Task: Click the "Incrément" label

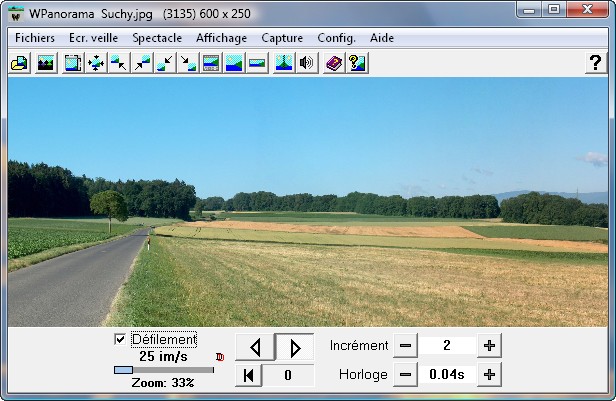Action: pyautogui.click(x=359, y=346)
